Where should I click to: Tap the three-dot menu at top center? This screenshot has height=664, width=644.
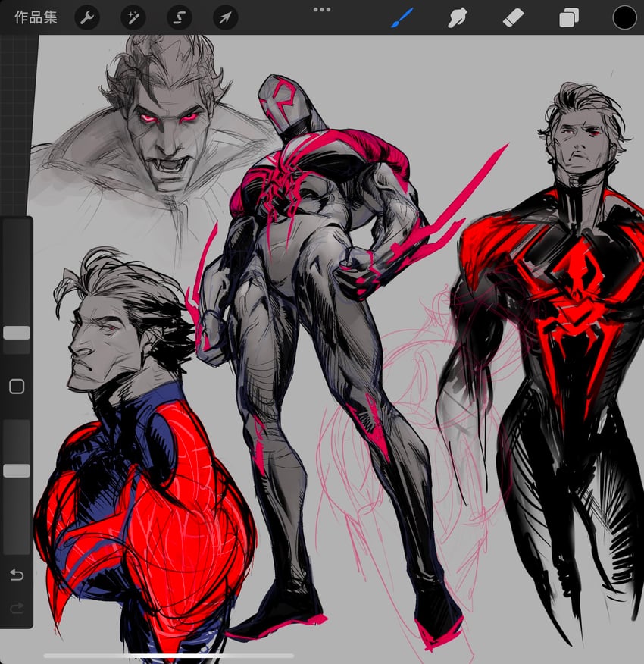[x=322, y=9]
